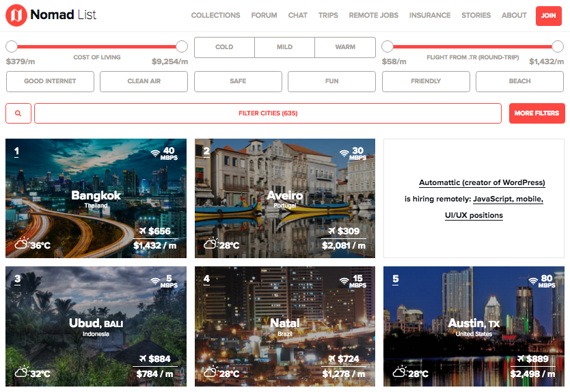Click the cost of living slider's right handle
570x392 pixels.
[182, 46]
